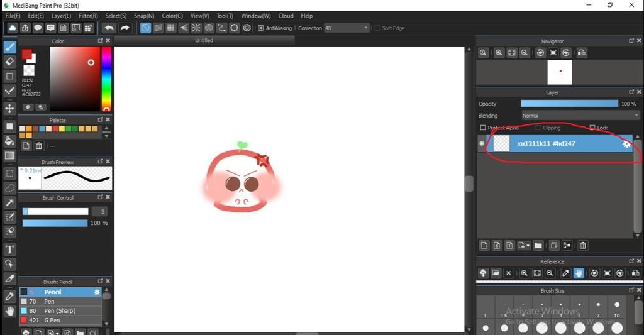The width and height of the screenshot is (644, 335).
Task: Open the Cloud menu
Action: click(x=286, y=16)
